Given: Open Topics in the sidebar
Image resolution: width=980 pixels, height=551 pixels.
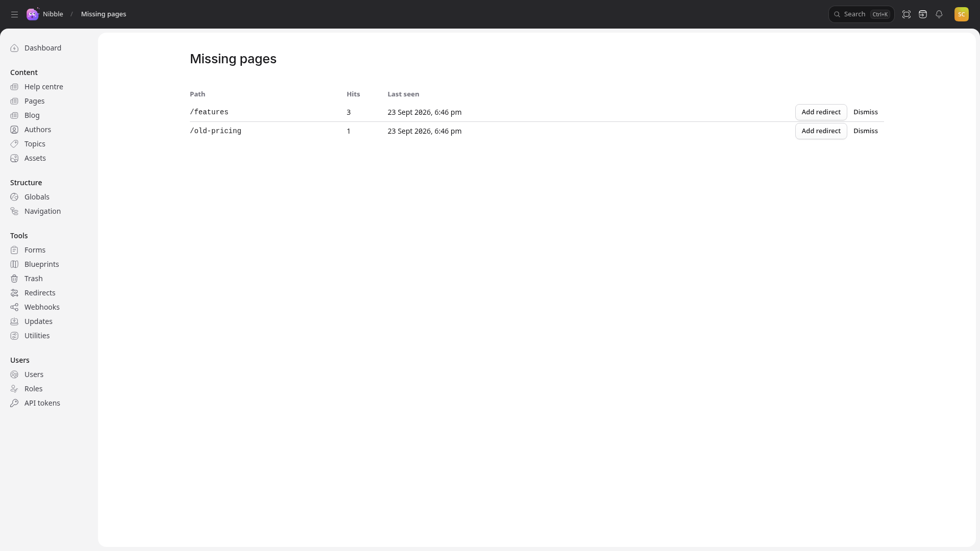Looking at the screenshot, I should pos(35,144).
